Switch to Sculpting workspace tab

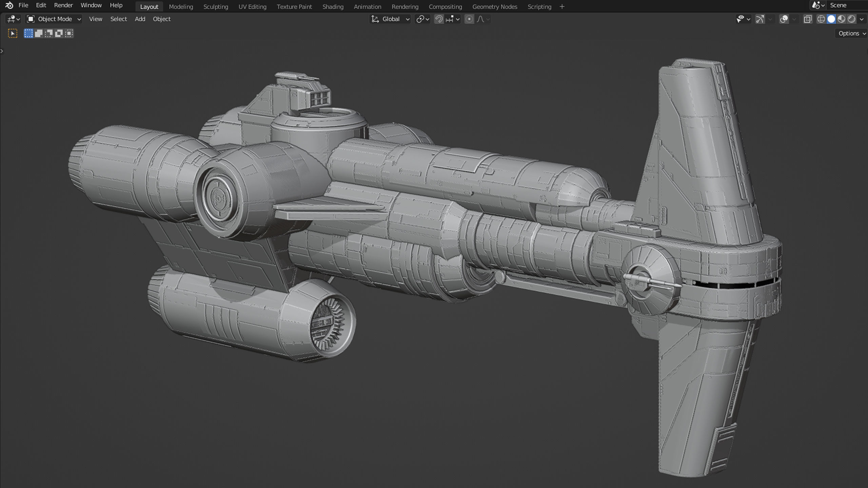216,7
